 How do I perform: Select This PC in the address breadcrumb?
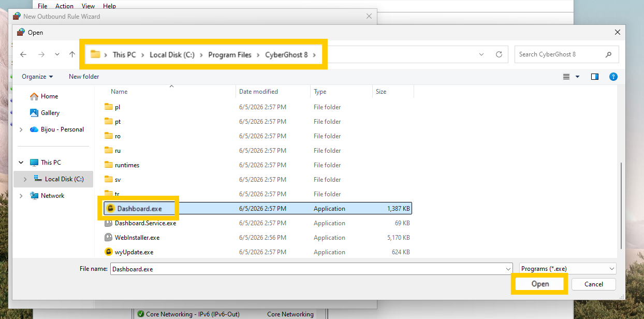click(124, 54)
